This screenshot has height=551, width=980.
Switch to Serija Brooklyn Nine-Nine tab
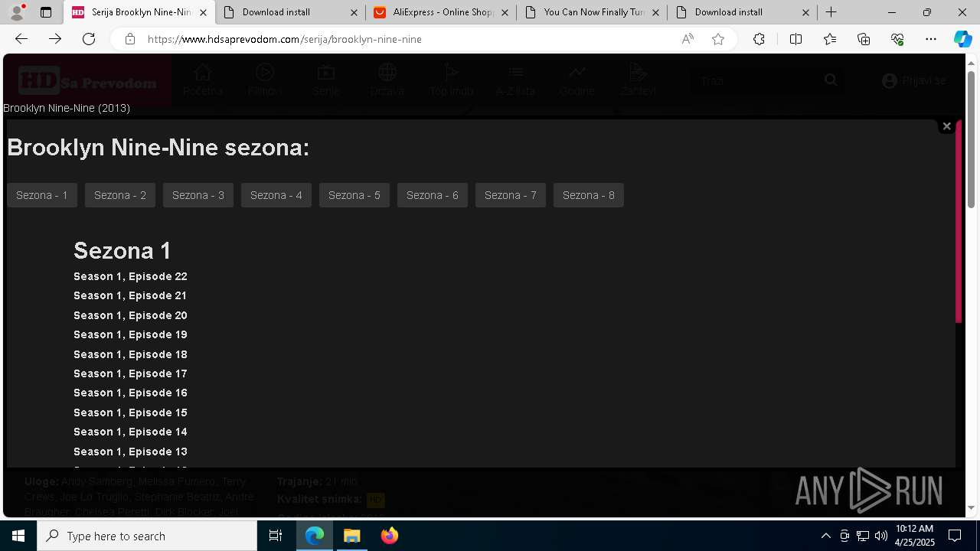(140, 12)
